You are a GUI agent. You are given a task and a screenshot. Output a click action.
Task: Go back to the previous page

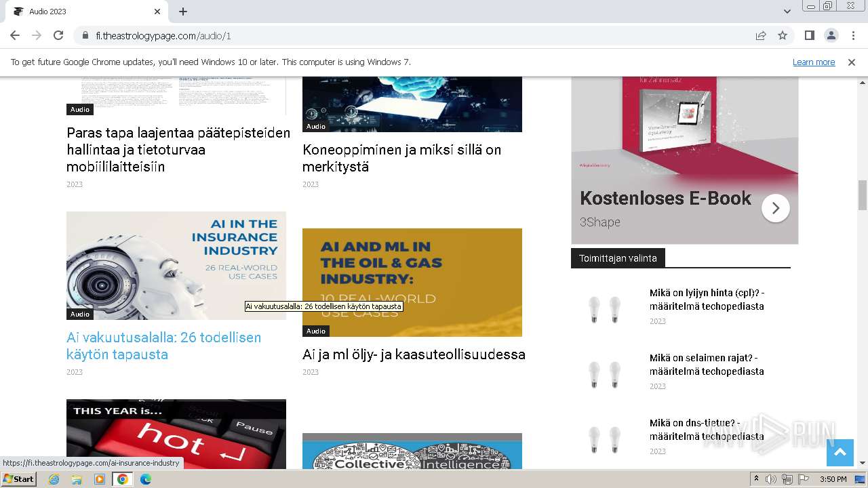(x=15, y=35)
